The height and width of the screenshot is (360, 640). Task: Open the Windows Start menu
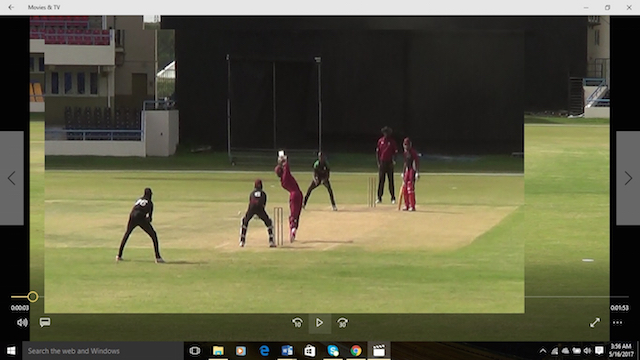click(x=11, y=351)
